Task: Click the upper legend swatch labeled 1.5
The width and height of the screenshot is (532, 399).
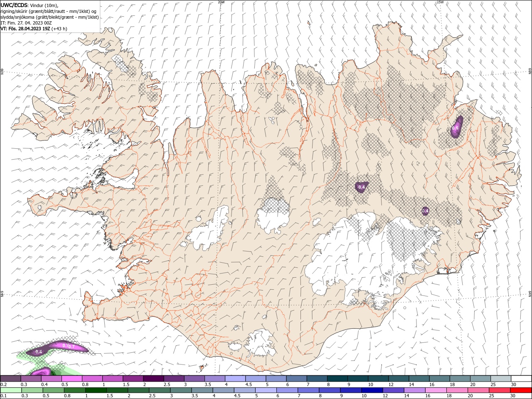Action: [133, 379]
